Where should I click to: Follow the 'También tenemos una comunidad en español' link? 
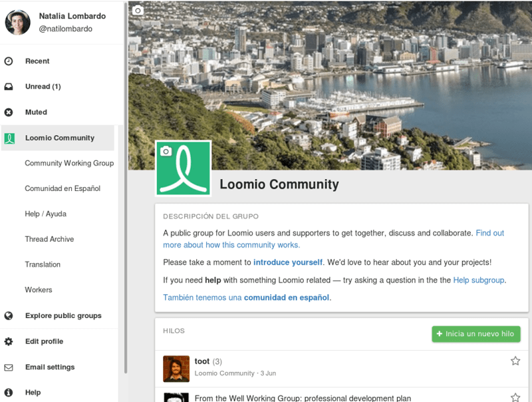pyautogui.click(x=246, y=298)
